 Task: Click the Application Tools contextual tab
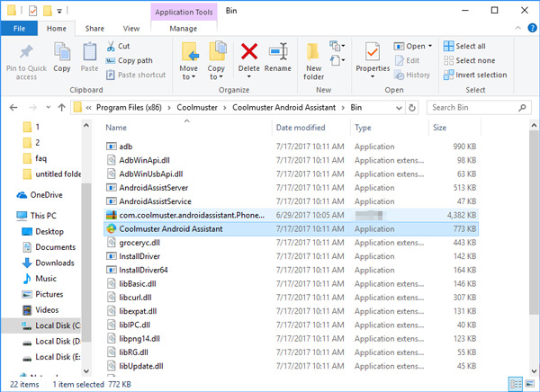[184, 12]
